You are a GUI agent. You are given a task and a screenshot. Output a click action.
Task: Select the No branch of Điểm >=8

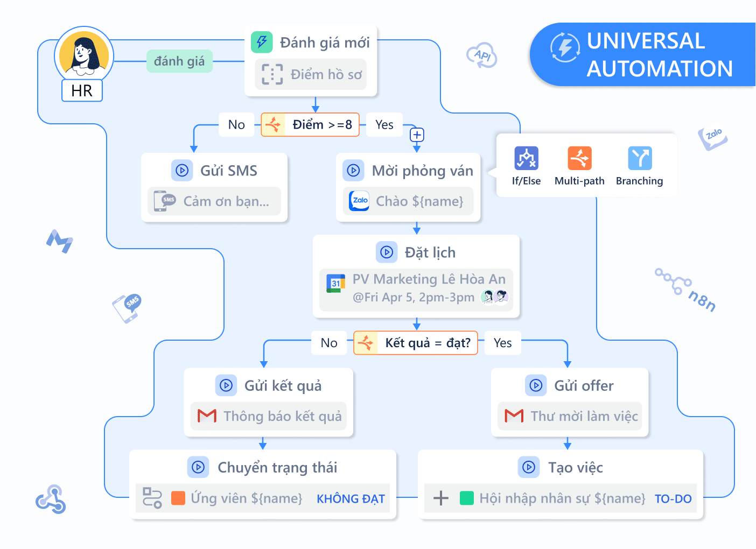pyautogui.click(x=236, y=125)
